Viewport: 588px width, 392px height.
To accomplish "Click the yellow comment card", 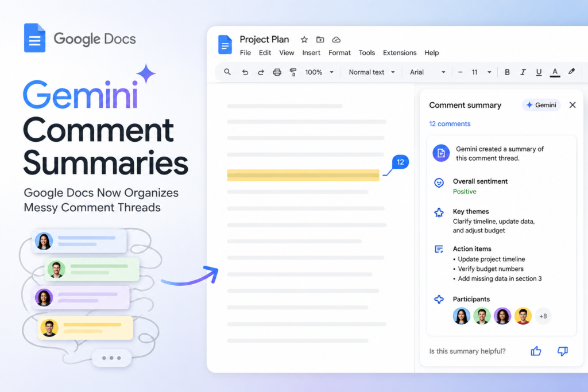I will (x=86, y=328).
